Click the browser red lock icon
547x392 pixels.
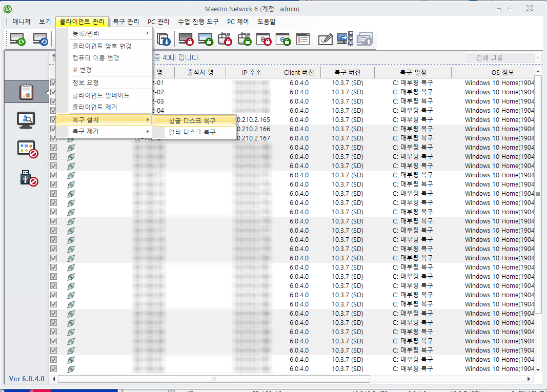[264, 39]
